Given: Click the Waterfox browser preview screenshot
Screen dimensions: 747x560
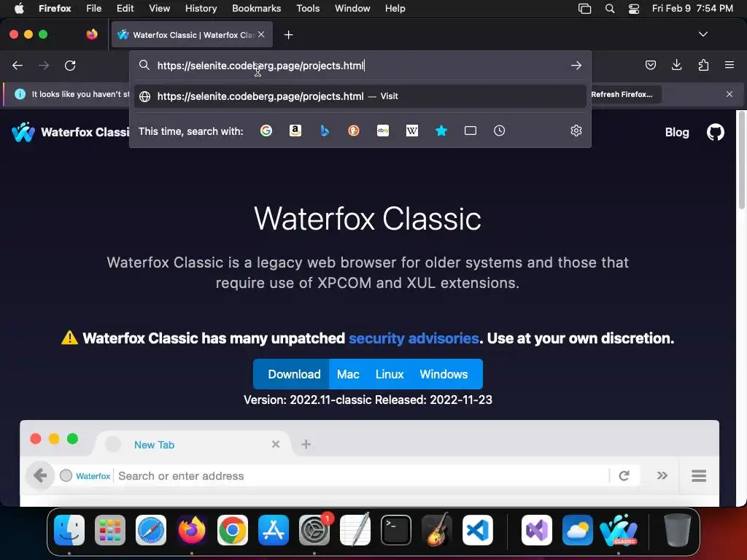Looking at the screenshot, I should tap(369, 463).
